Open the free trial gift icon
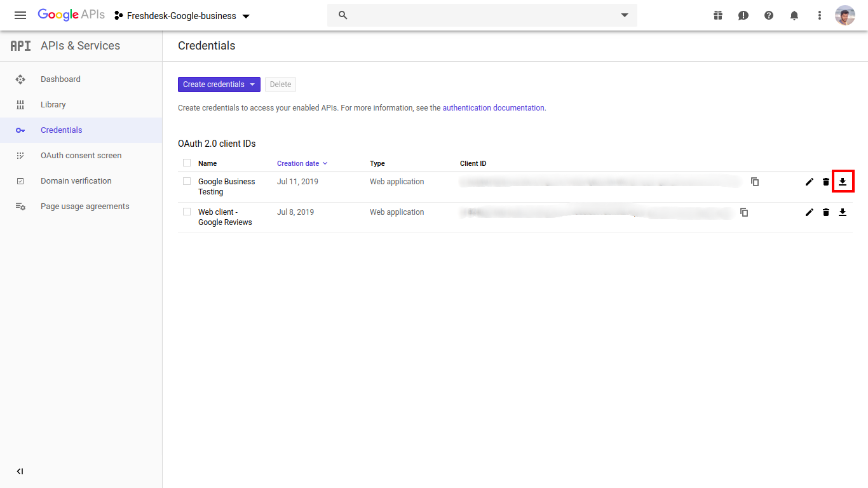The width and height of the screenshot is (868, 488). tap(718, 15)
